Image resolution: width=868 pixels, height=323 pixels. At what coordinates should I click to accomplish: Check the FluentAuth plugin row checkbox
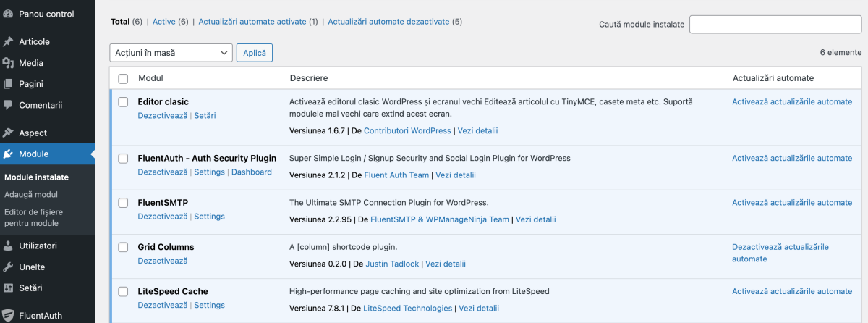(123, 159)
